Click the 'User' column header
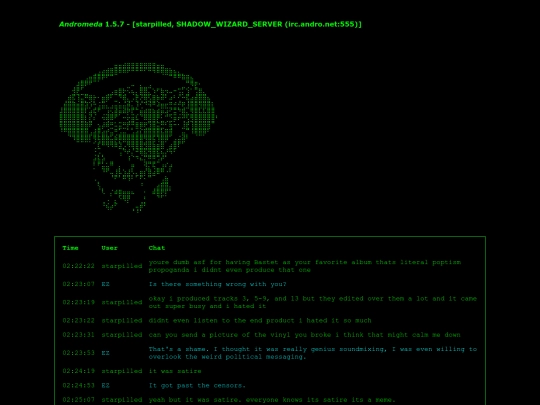540x405 pixels. (110, 248)
